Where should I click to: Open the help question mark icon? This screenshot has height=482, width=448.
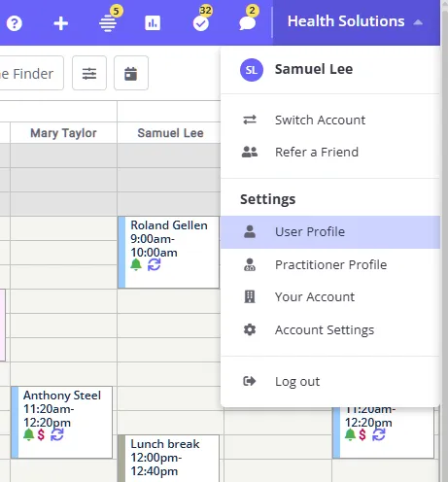click(x=15, y=23)
